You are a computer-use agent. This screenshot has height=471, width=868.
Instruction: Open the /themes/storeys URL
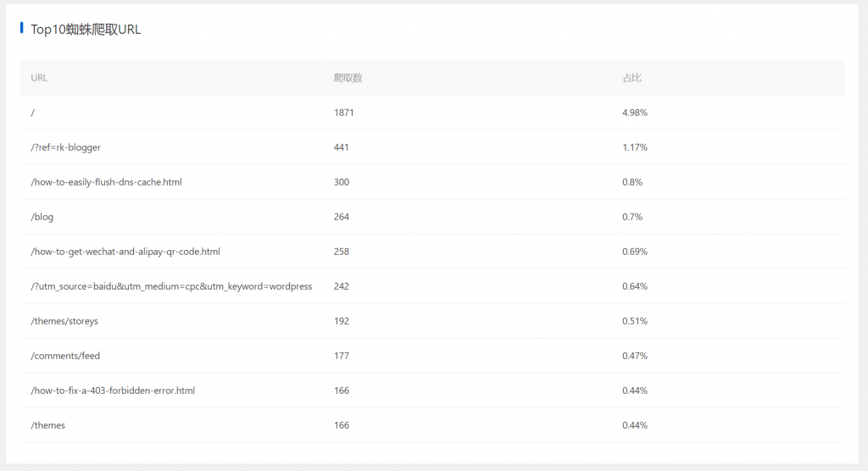64,321
